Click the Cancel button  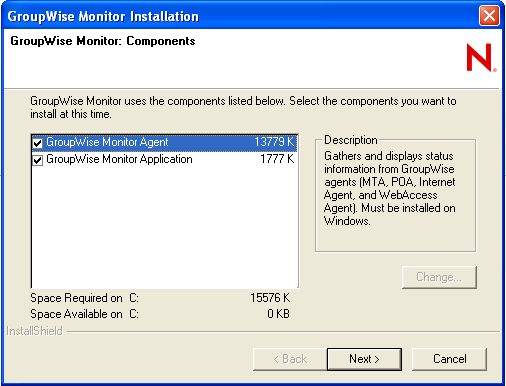point(449,359)
